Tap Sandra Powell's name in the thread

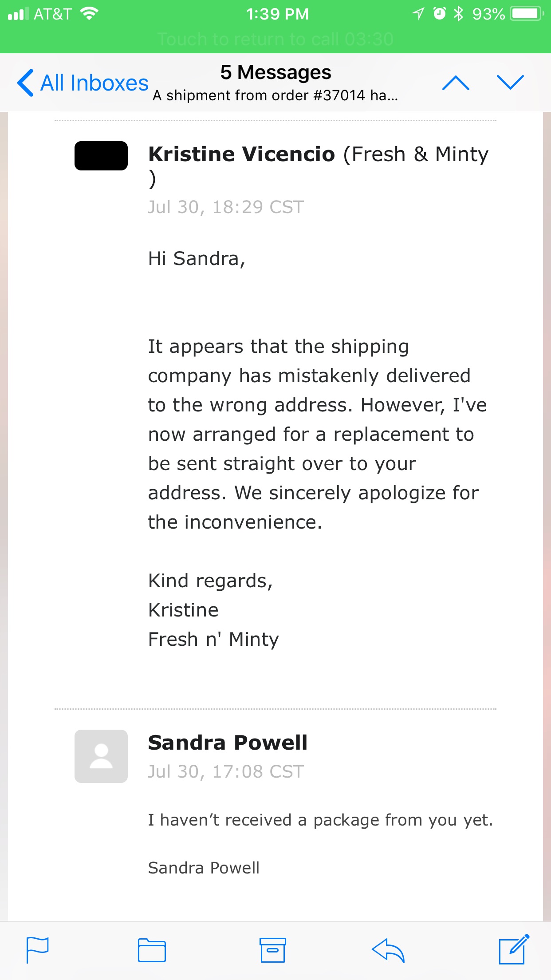[228, 743]
